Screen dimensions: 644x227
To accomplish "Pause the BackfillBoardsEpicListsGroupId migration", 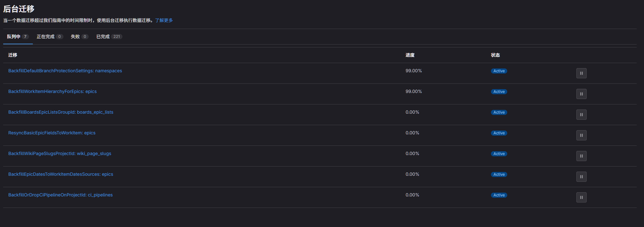I will (581, 115).
